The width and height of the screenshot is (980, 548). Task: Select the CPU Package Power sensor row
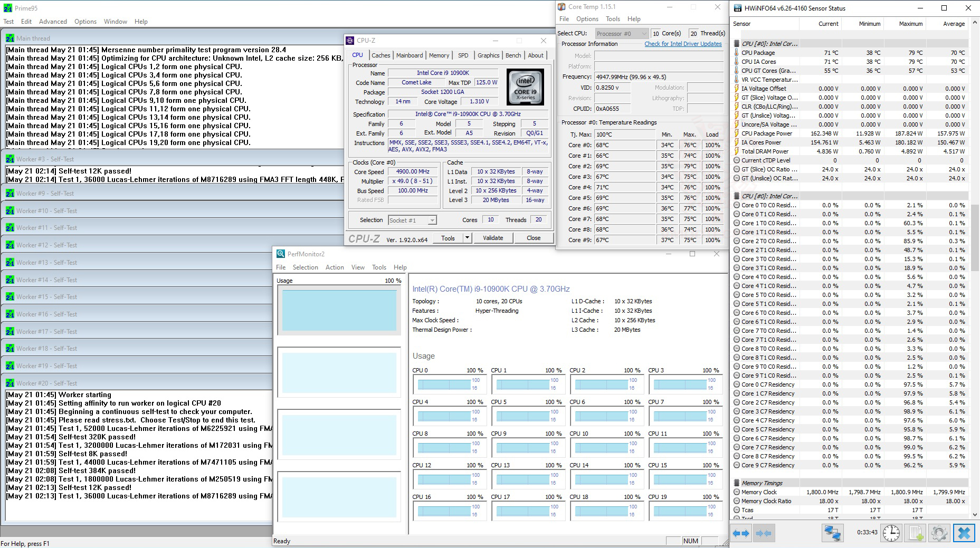pos(766,133)
